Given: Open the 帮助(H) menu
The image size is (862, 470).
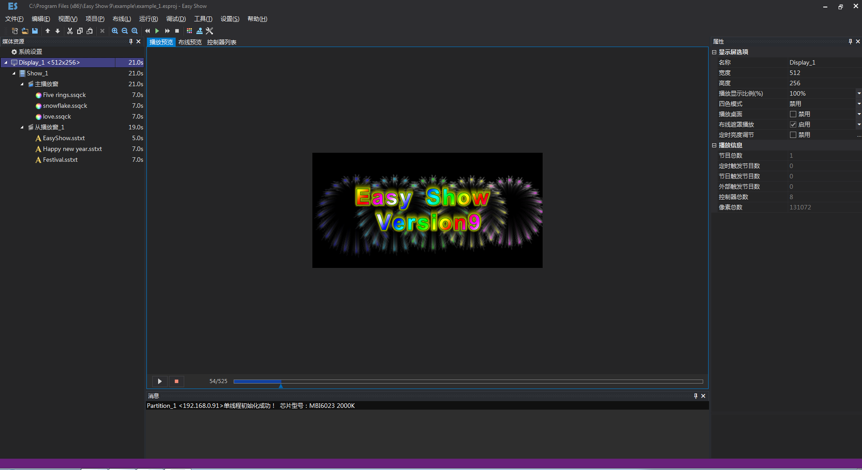Looking at the screenshot, I should (x=257, y=19).
